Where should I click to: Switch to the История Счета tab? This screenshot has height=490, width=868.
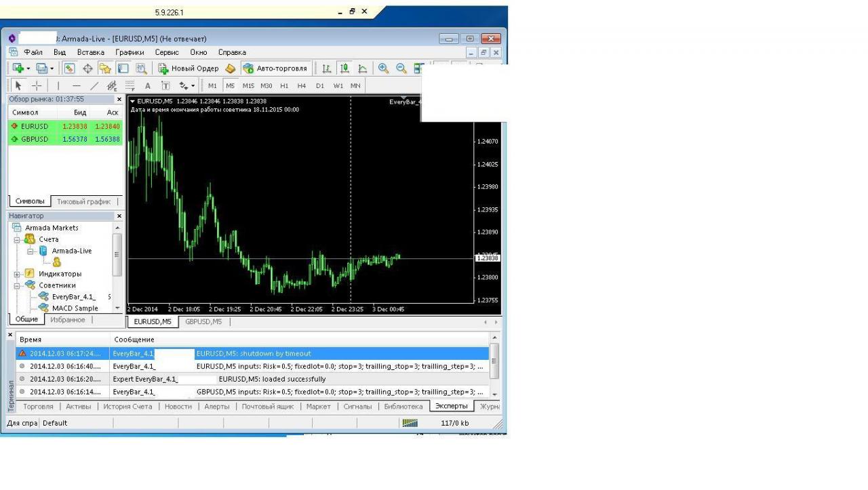[x=127, y=406]
